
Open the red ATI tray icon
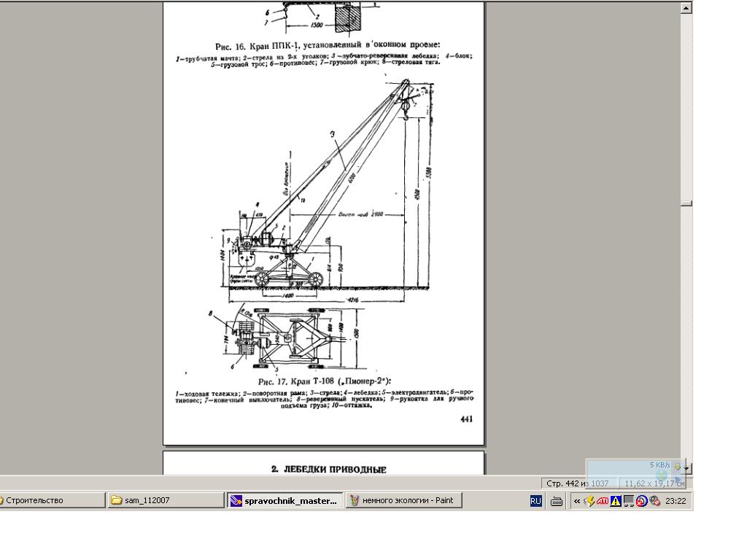click(x=603, y=501)
